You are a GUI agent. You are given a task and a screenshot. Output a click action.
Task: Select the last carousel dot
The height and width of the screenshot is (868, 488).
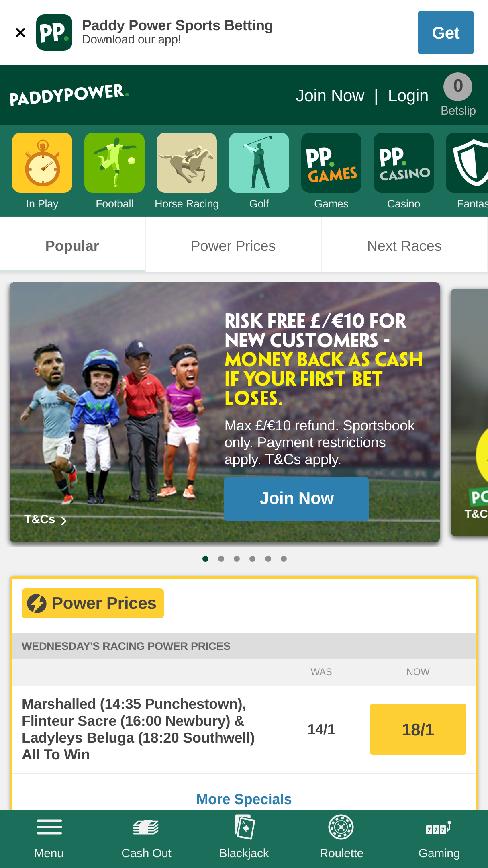point(284,559)
